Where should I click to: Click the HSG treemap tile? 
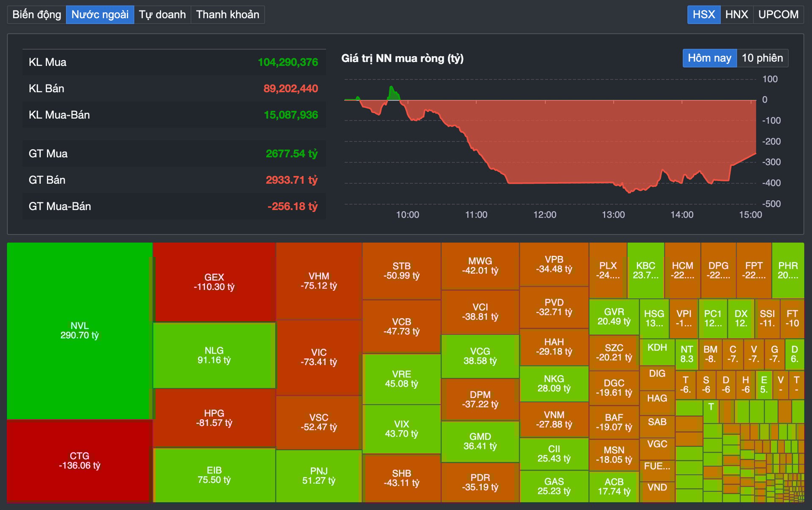pyautogui.click(x=654, y=319)
